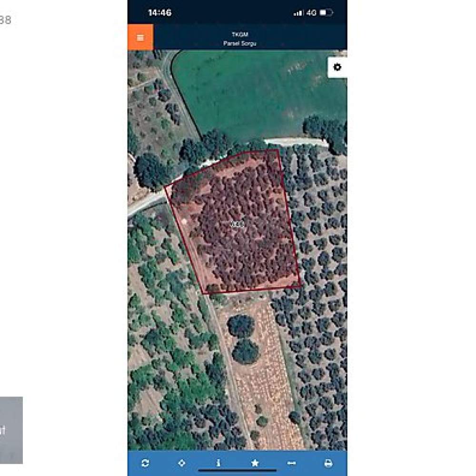Tap the refresh icon in bottom toolbar
This screenshot has height=476, width=476.
pos(145,463)
